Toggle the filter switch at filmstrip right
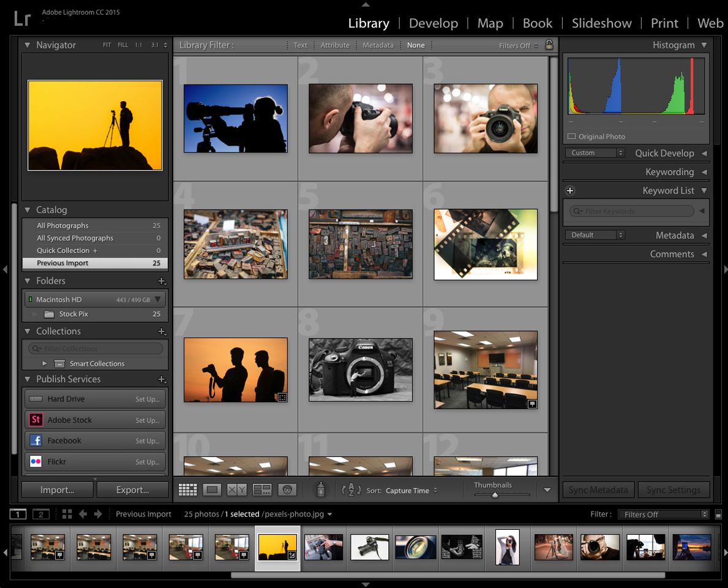The width and height of the screenshot is (728, 588). point(718,514)
